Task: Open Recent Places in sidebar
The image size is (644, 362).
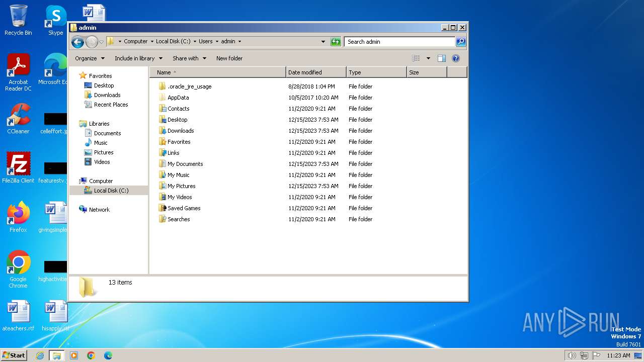Action: (111, 105)
